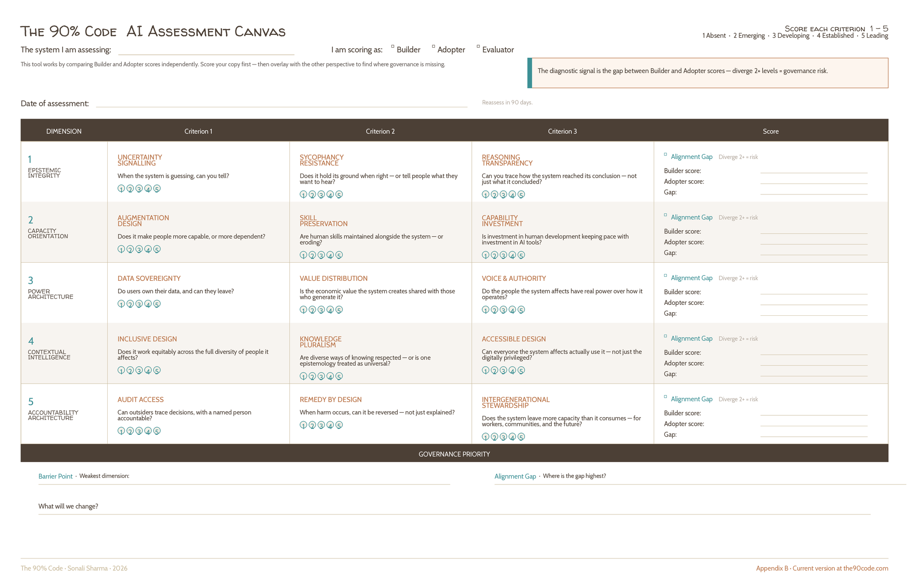Select score 3 for Value Distribution
The image size is (909, 588).
pos(321,310)
